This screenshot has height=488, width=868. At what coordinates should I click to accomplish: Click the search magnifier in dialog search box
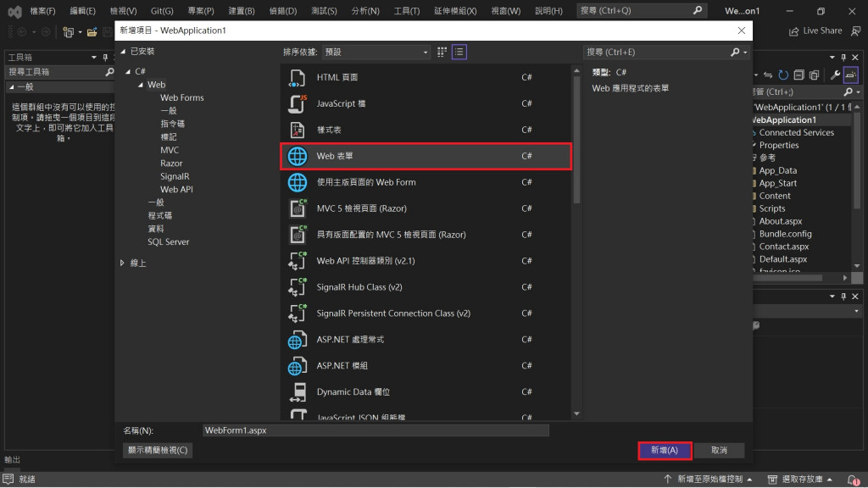point(735,52)
